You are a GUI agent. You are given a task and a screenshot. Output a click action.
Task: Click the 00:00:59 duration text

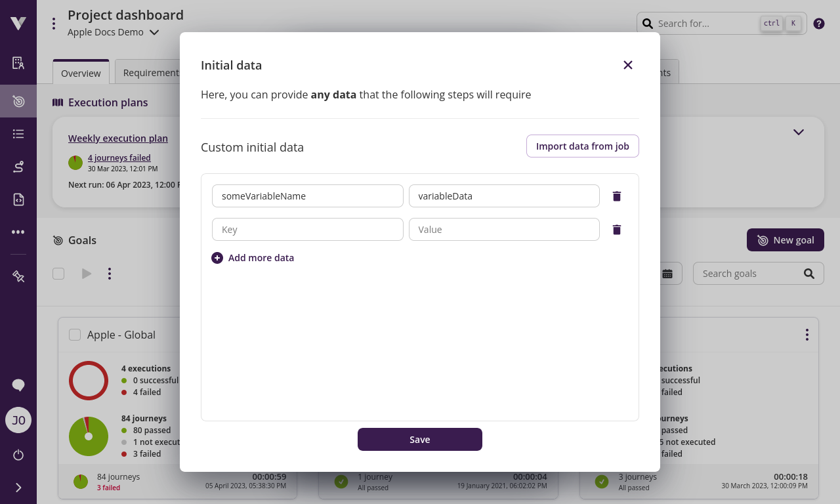coord(269,477)
